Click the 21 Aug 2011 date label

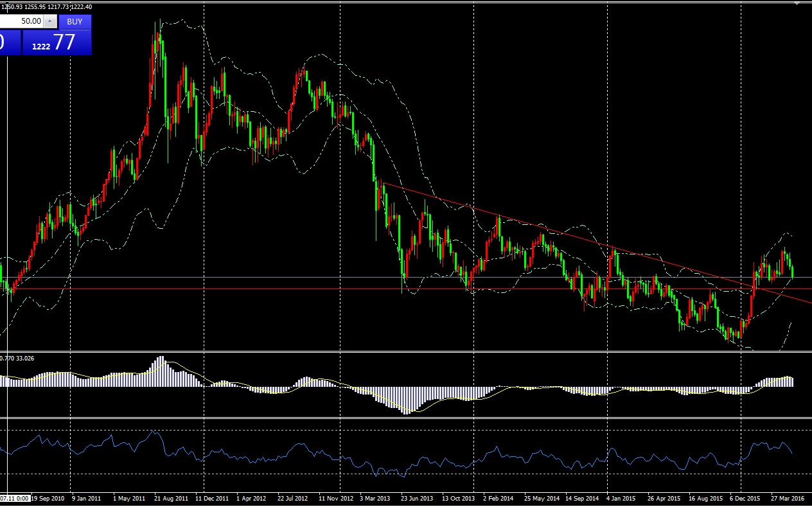(171, 498)
